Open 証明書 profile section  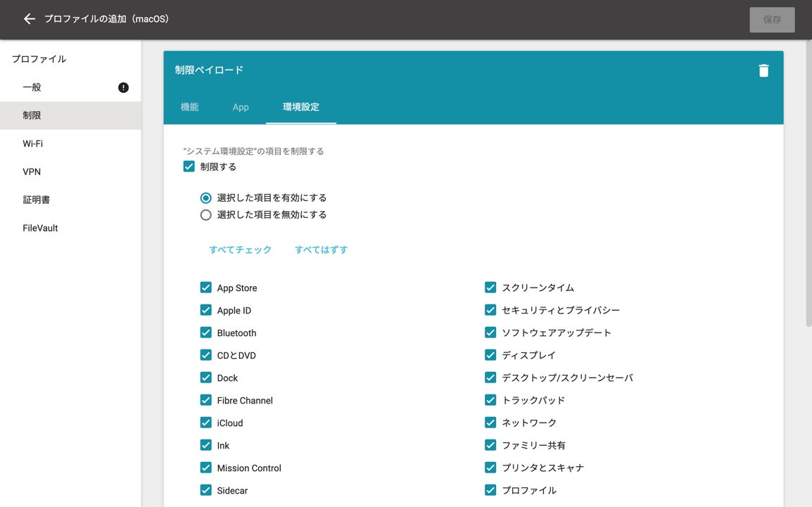[x=70, y=200]
